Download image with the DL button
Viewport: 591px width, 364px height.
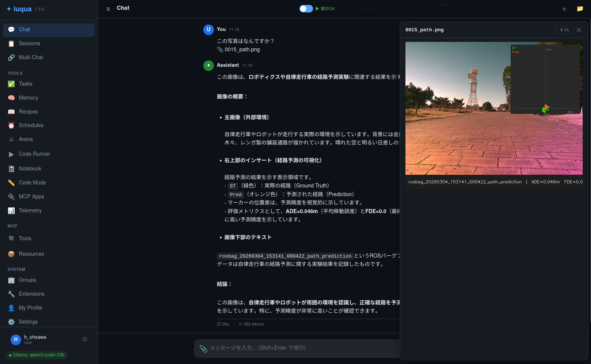pos(564,30)
